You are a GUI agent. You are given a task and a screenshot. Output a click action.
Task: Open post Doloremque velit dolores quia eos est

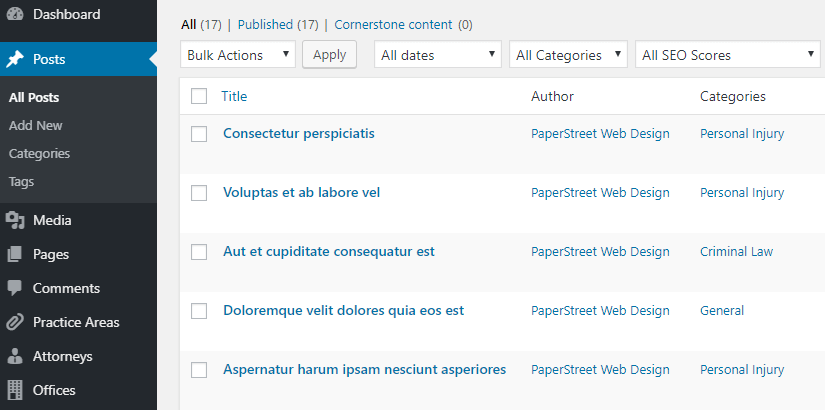click(344, 311)
